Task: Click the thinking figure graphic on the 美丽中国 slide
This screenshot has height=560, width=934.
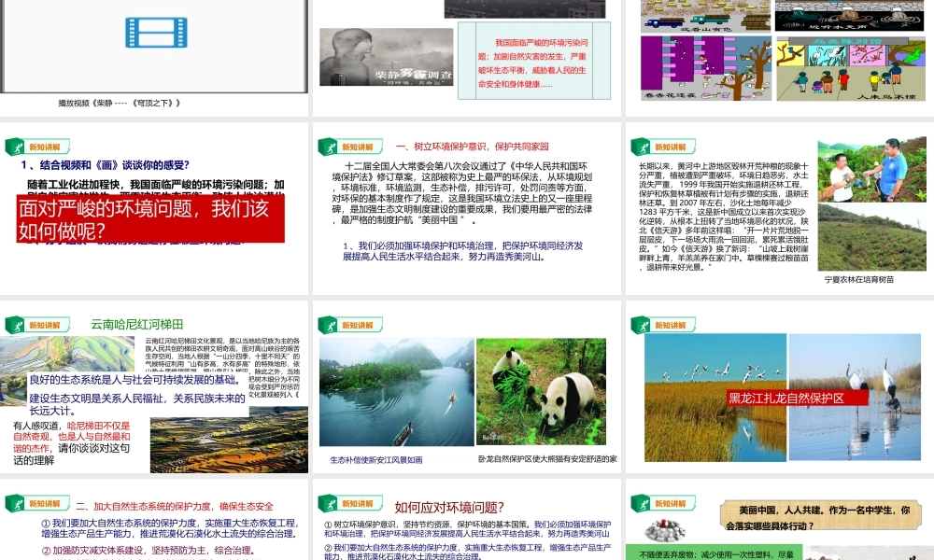Action: click(x=665, y=529)
